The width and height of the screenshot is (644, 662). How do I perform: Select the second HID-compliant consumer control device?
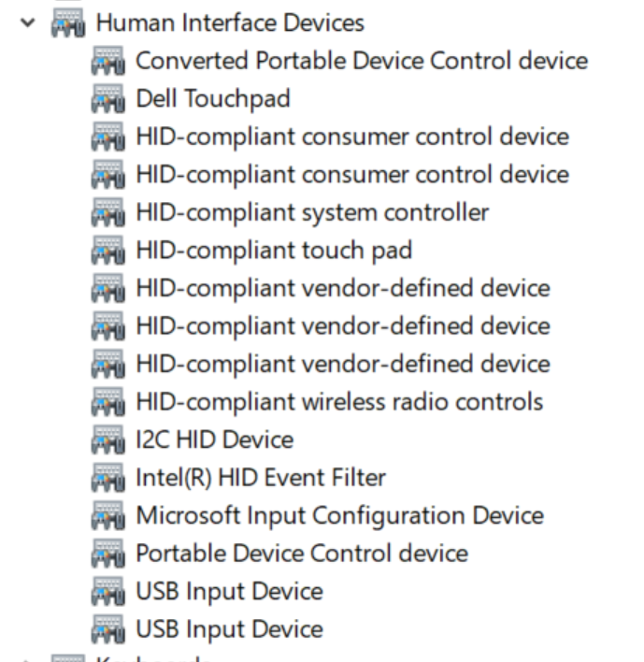tap(352, 175)
